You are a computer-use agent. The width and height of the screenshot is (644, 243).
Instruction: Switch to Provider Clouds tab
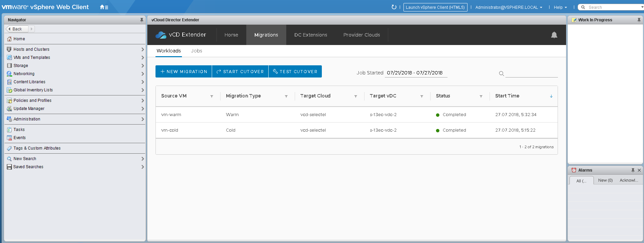click(361, 35)
